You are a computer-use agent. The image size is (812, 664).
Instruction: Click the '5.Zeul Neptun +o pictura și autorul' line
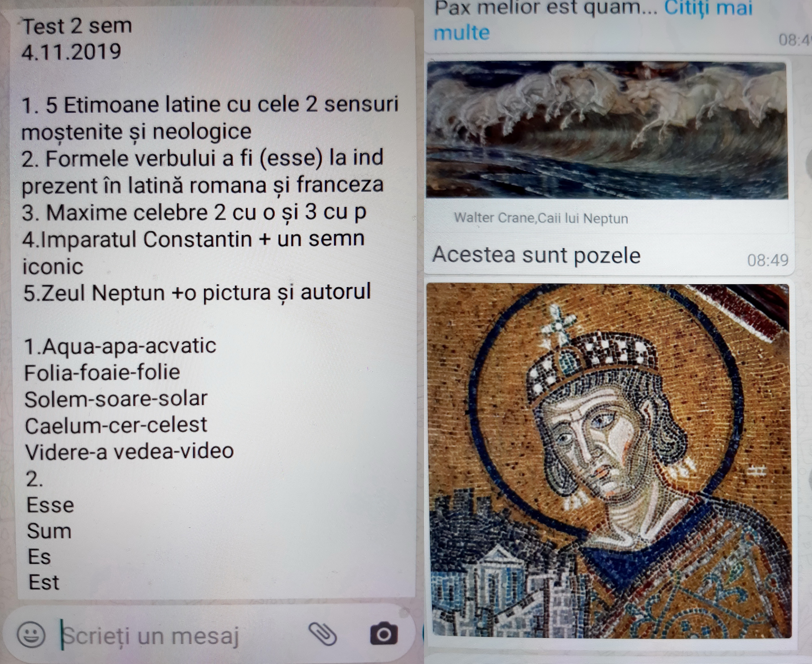point(197,293)
